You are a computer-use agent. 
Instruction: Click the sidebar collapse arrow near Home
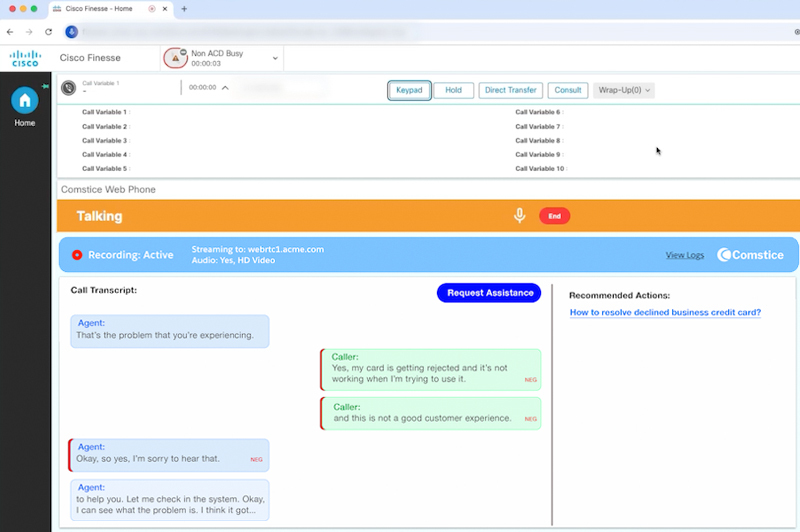(x=44, y=87)
